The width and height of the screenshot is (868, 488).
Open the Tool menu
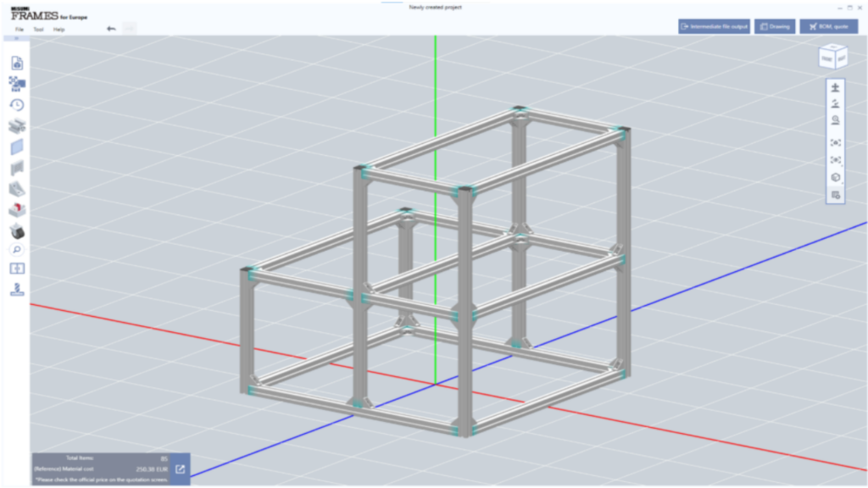[38, 30]
